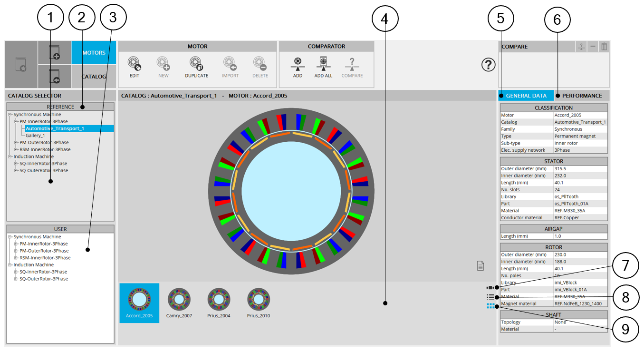Select Gallery_1 catalog in Reference tree
The image size is (644, 352).
pyautogui.click(x=35, y=136)
